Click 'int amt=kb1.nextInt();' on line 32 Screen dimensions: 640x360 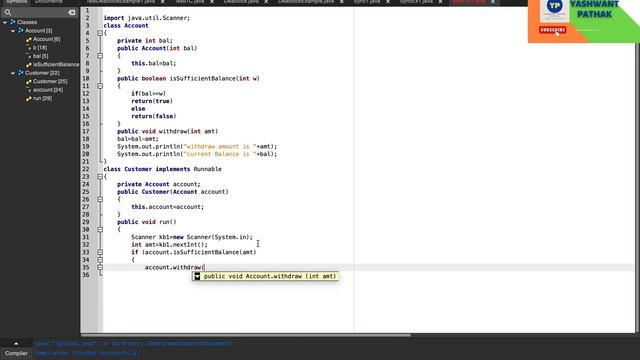click(169, 245)
